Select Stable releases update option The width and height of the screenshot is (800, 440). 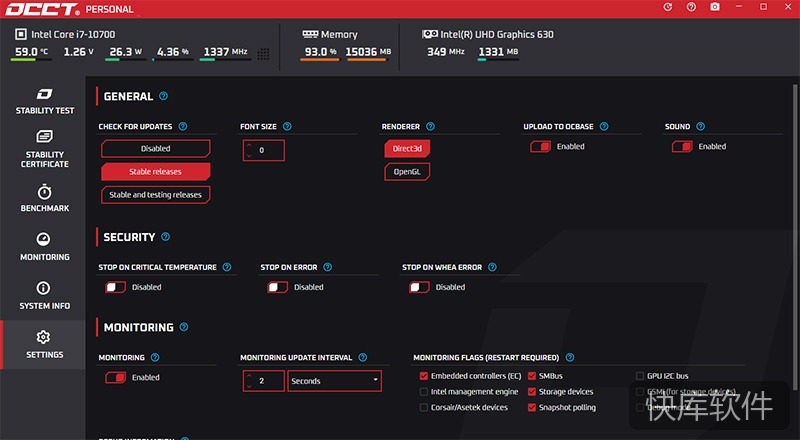click(156, 172)
